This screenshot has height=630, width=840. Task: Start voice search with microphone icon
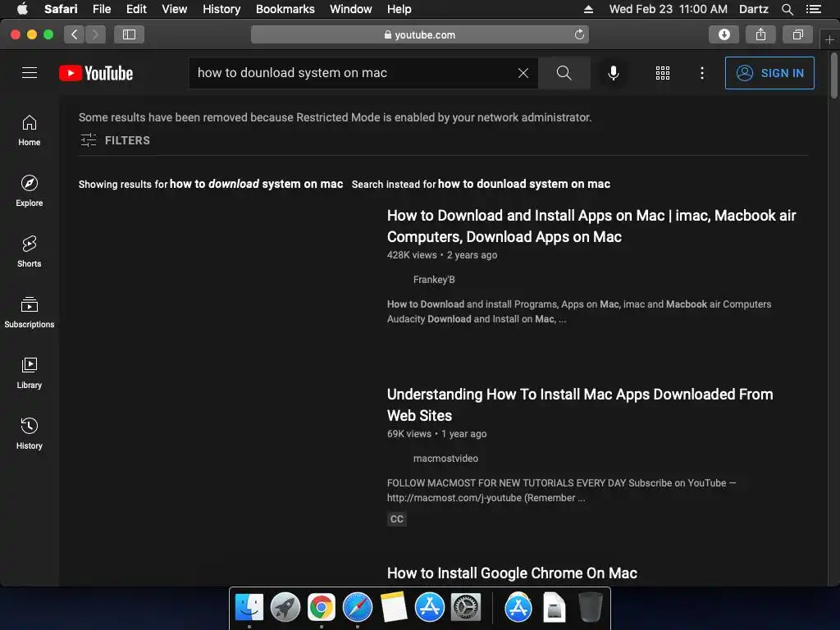(x=614, y=73)
